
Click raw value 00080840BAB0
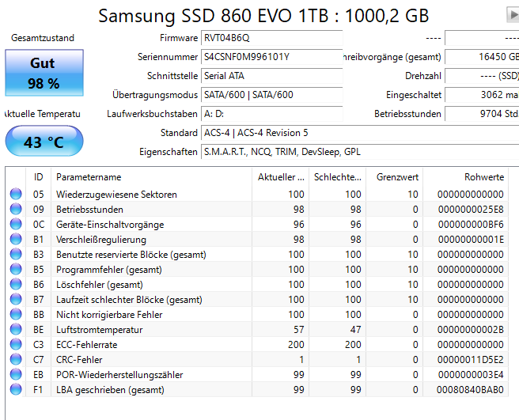coord(470,390)
